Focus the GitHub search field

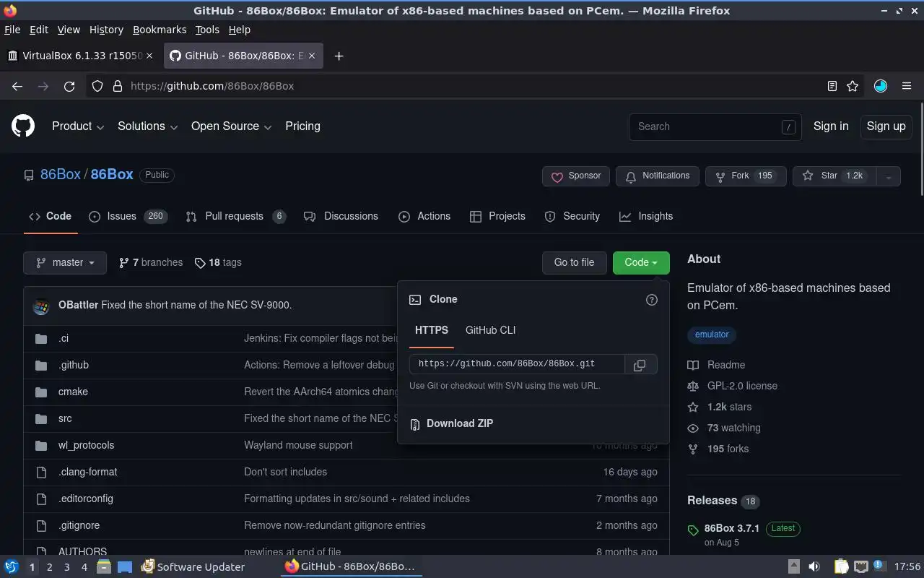715,126
